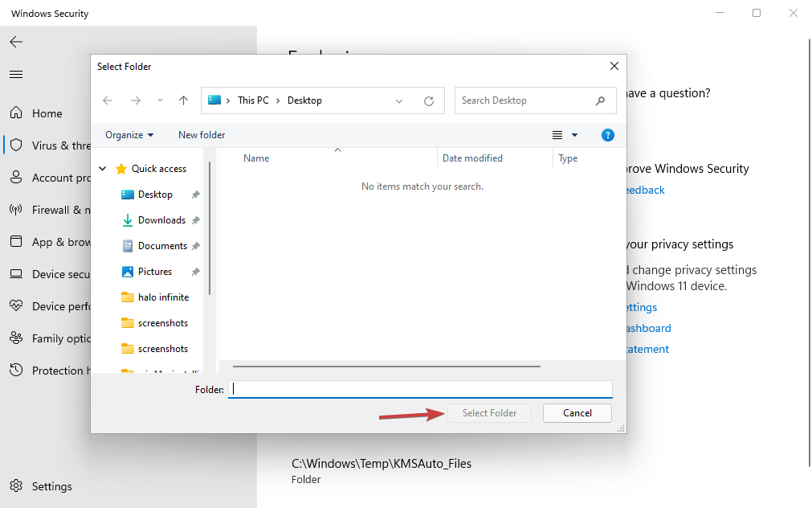812x508 pixels.
Task: Open App & browser control section
Action: point(49,242)
